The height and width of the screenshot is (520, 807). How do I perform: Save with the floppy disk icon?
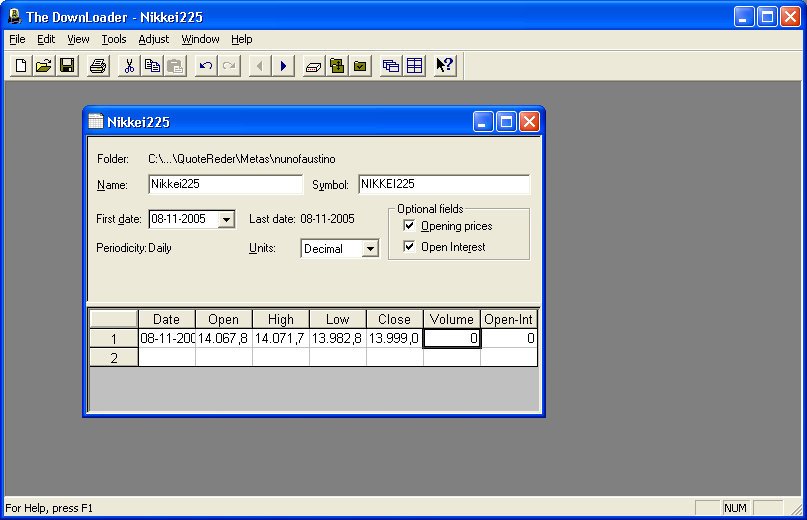click(x=67, y=66)
